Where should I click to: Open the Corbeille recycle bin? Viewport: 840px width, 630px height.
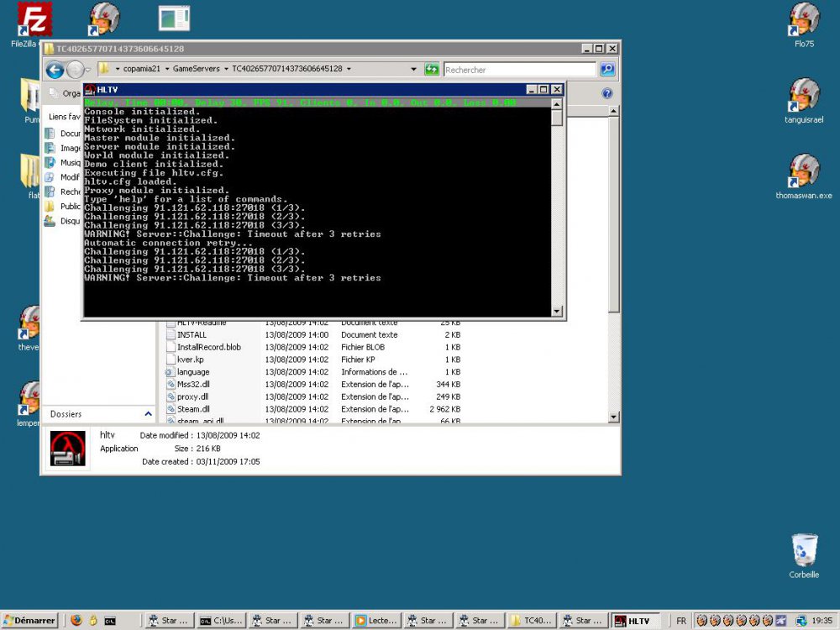pyautogui.click(x=804, y=550)
